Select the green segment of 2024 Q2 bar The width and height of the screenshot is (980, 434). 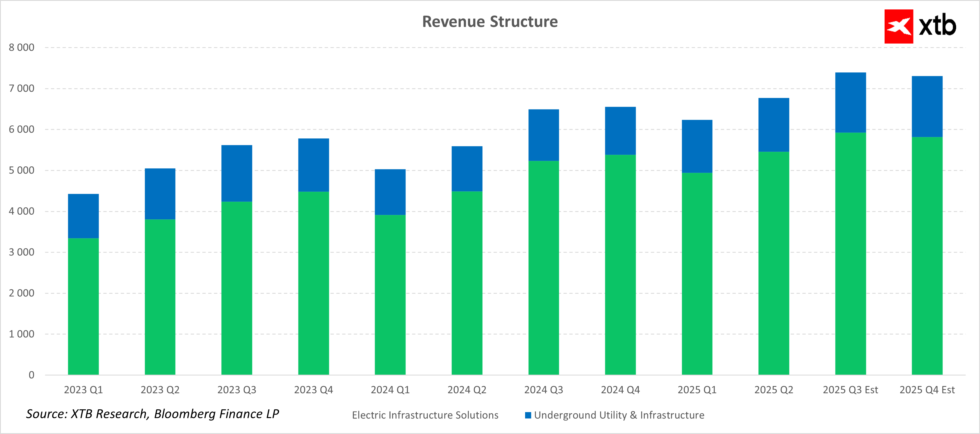(x=467, y=283)
